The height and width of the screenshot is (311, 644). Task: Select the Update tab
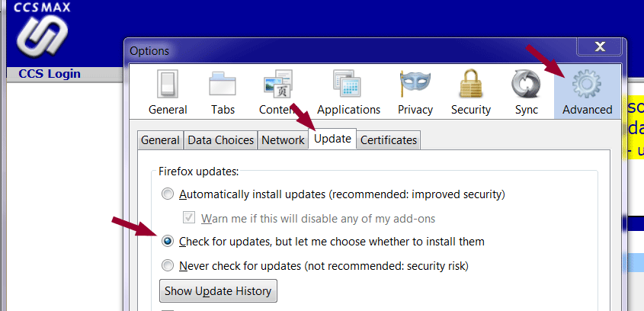coord(332,139)
